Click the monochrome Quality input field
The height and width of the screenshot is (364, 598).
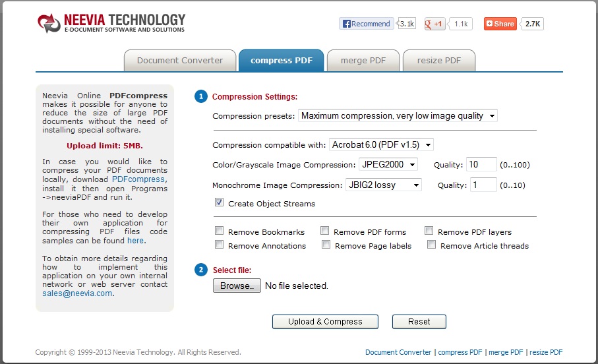coord(483,185)
